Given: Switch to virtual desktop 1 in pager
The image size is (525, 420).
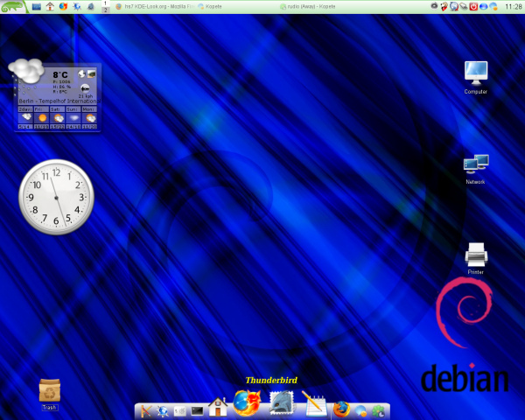Looking at the screenshot, I should tap(105, 3).
